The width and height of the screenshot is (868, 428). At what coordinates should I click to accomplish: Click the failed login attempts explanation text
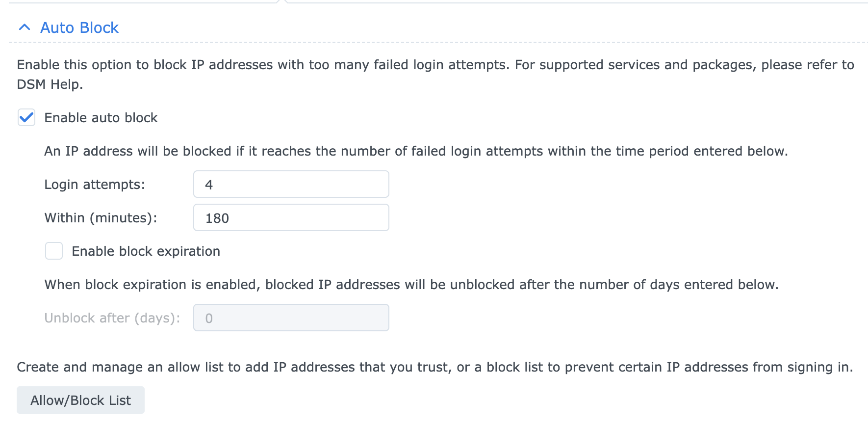point(416,151)
